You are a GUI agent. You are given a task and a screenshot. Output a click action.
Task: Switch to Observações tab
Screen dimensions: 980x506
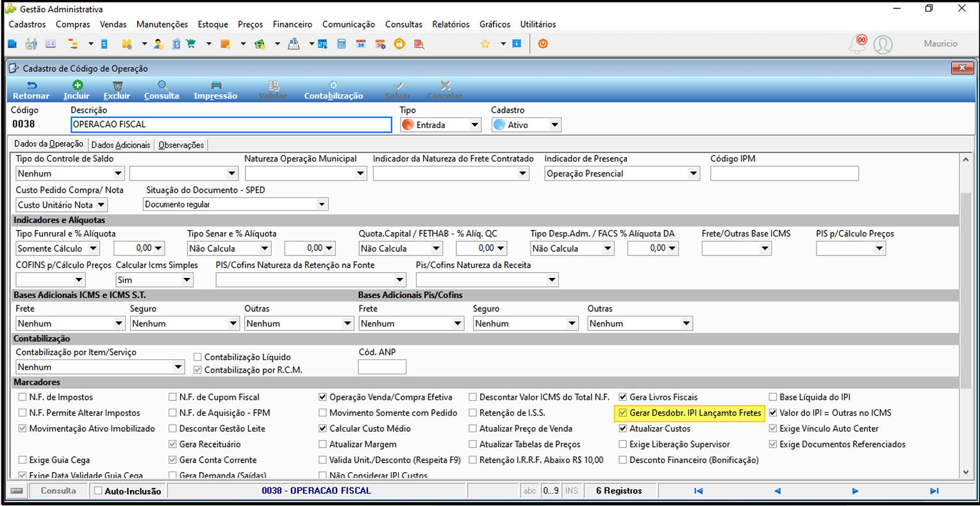(181, 145)
